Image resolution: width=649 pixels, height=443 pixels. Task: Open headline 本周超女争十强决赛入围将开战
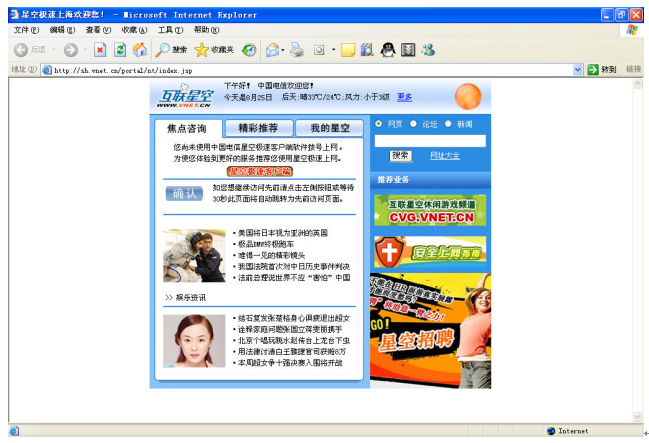click(290, 363)
